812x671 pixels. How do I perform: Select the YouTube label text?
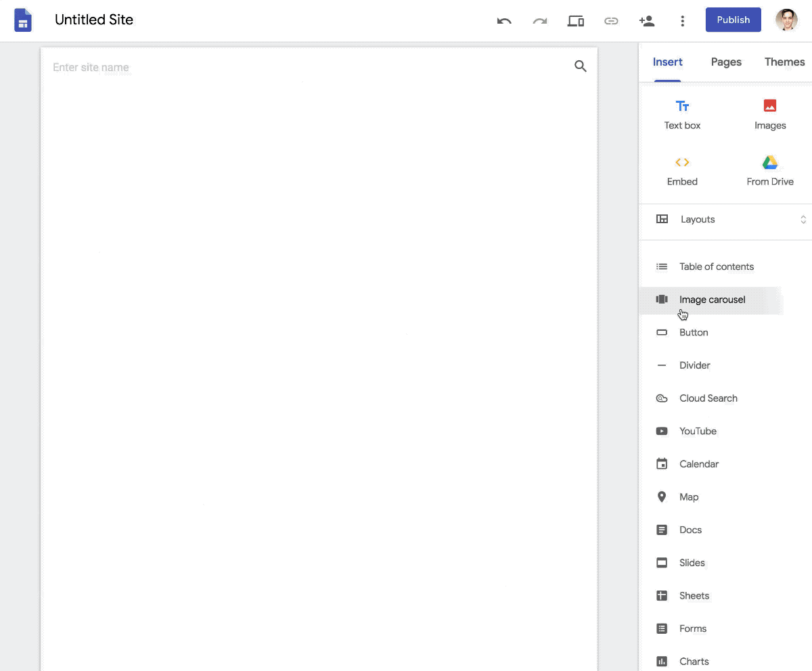click(x=698, y=432)
